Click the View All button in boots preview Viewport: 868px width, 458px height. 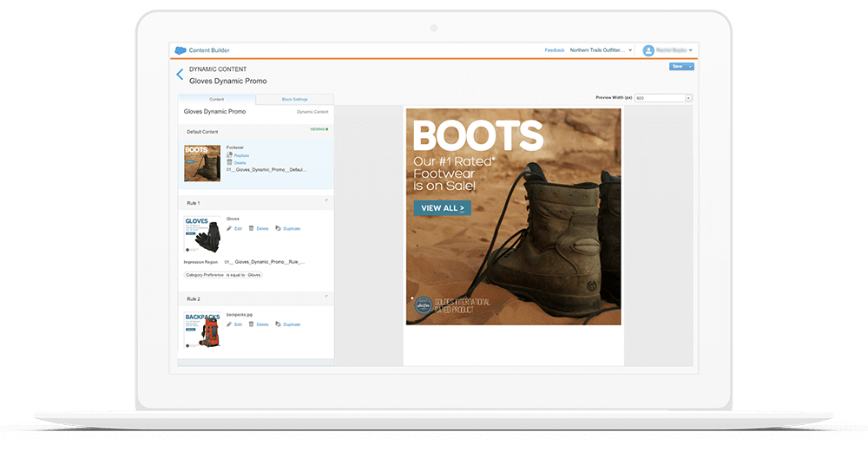(442, 208)
